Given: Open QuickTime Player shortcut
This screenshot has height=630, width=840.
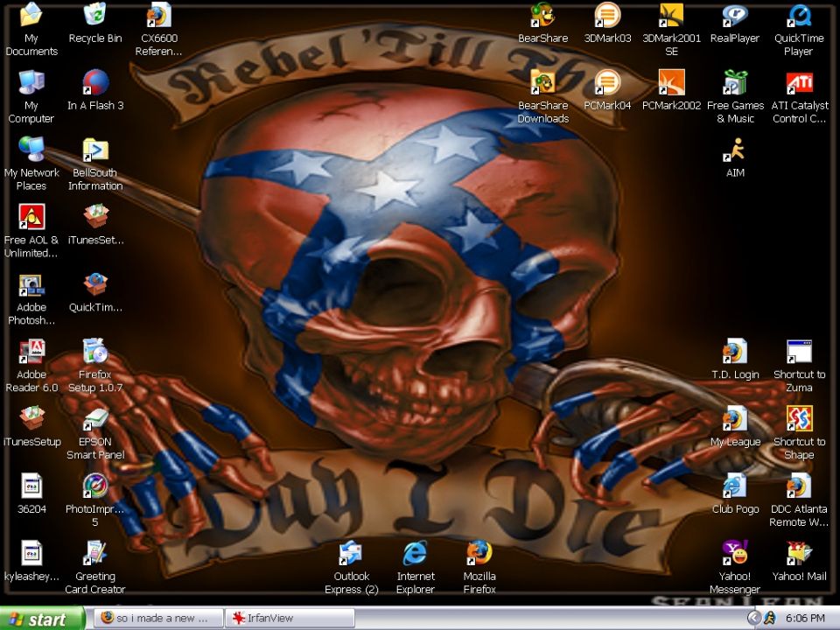Looking at the screenshot, I should pyautogui.click(x=799, y=16).
